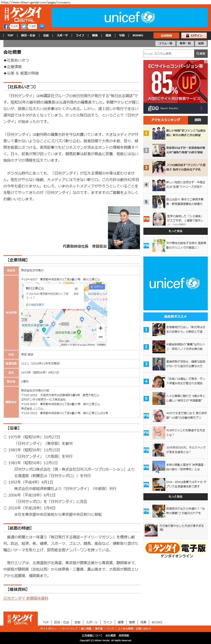This screenshot has height=644, width=211.
Task: Click the Google logo on the map
Action: 64,341
